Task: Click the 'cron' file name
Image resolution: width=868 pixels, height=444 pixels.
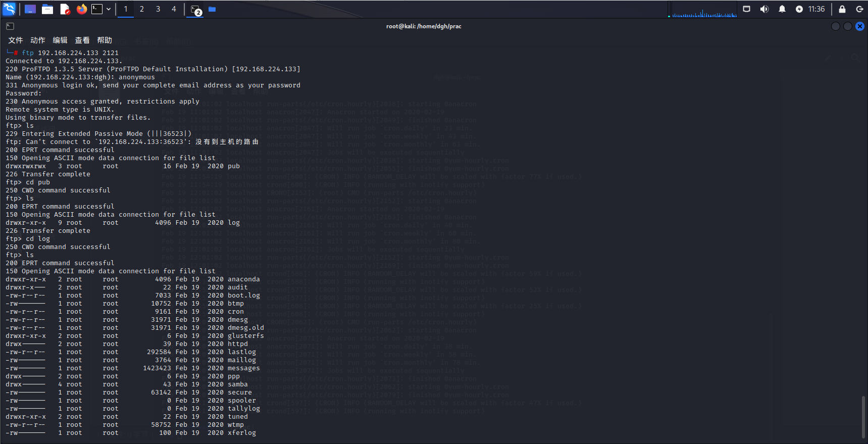Action: tap(236, 312)
